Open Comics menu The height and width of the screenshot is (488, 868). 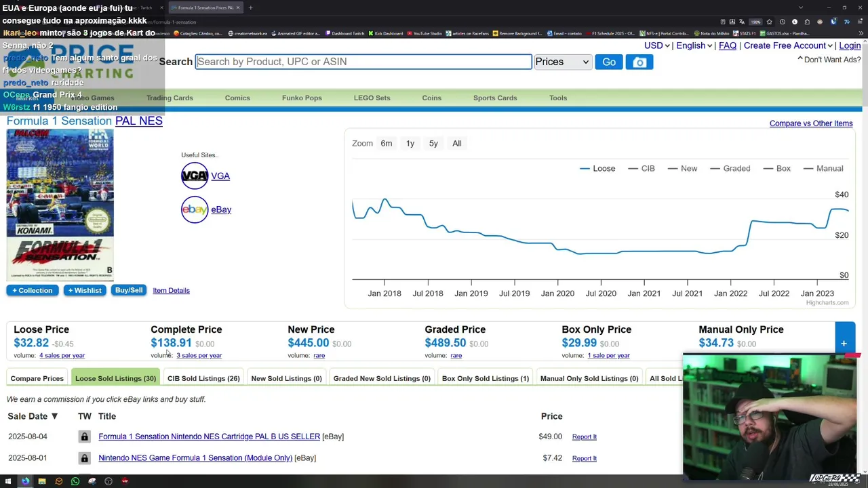point(237,98)
